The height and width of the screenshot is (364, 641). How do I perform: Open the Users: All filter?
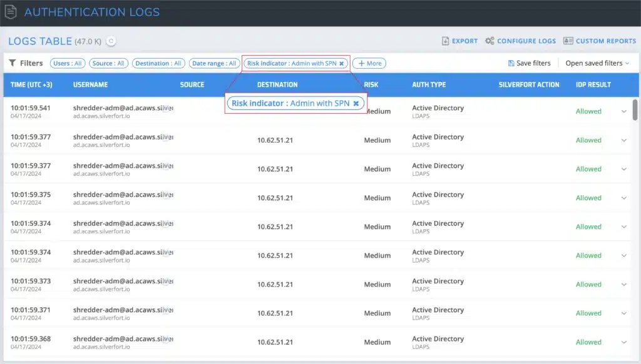point(68,63)
